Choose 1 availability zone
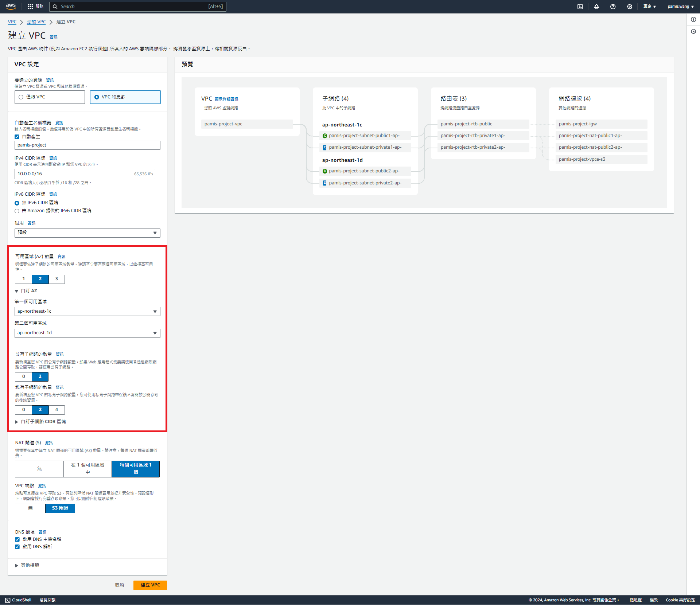 click(x=23, y=279)
